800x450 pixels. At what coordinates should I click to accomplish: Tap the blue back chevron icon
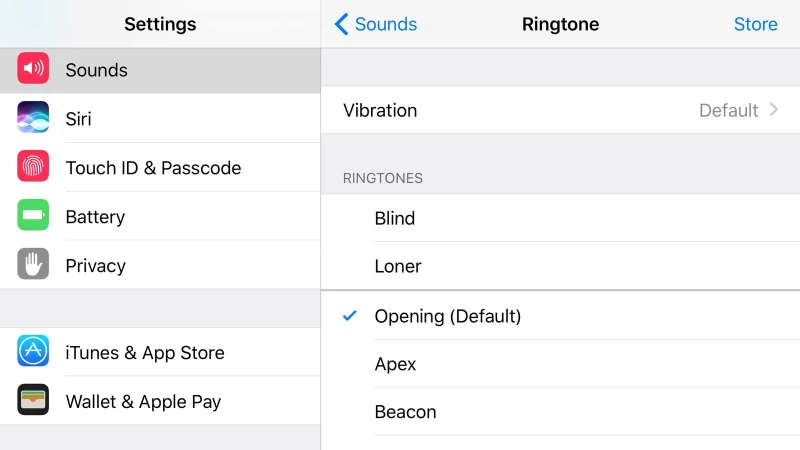341,24
